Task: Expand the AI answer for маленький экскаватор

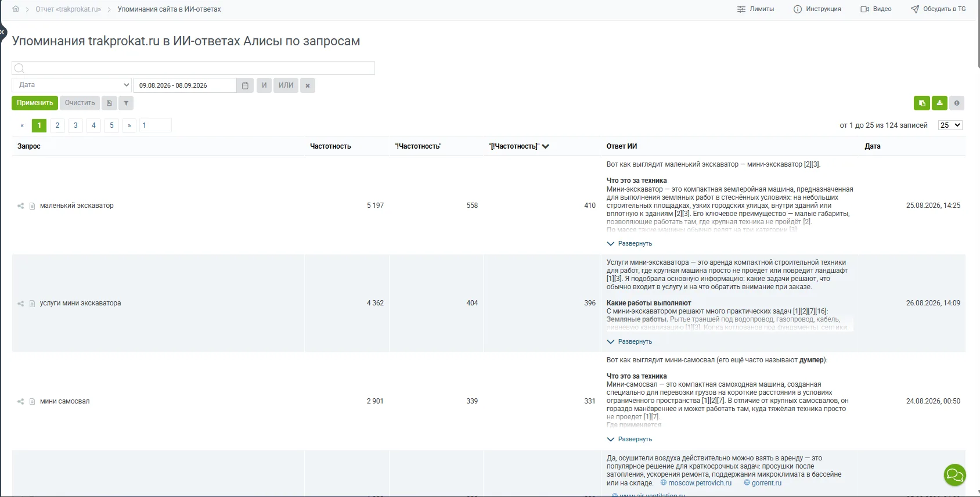Action: [x=629, y=244]
